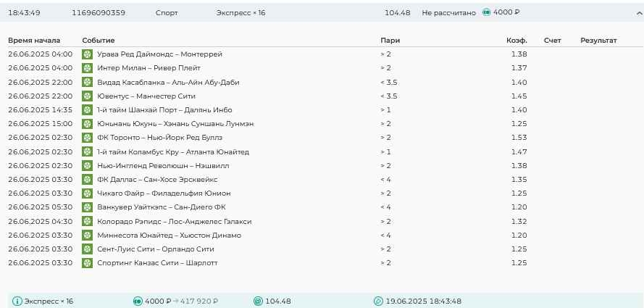The height and width of the screenshot is (308, 644).
Task: Click the @ odds icon next to the bottom 104.48
Action: [x=258, y=301]
